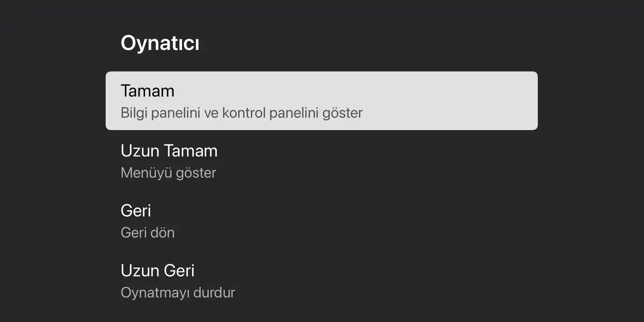Change the action showing info and control panels
Screen dimensions: 644x322
pos(321,101)
